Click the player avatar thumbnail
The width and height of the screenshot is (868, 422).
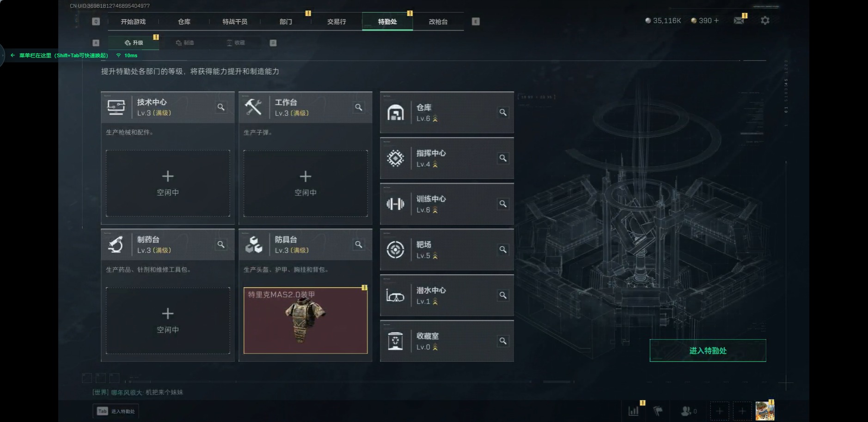pyautogui.click(x=764, y=410)
